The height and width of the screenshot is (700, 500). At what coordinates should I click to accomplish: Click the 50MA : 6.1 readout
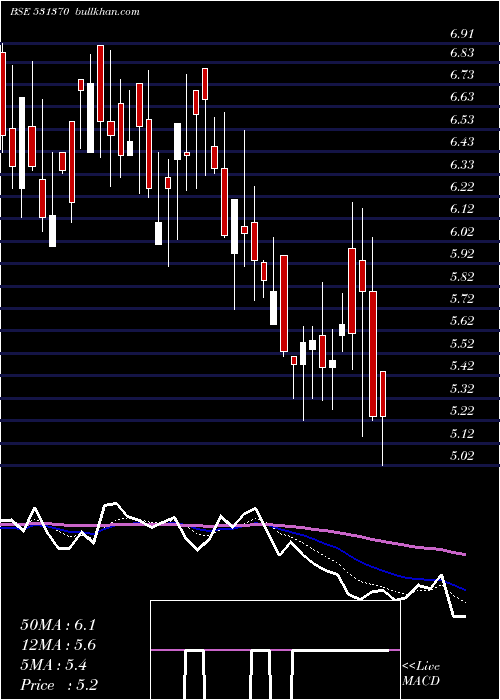[58, 625]
